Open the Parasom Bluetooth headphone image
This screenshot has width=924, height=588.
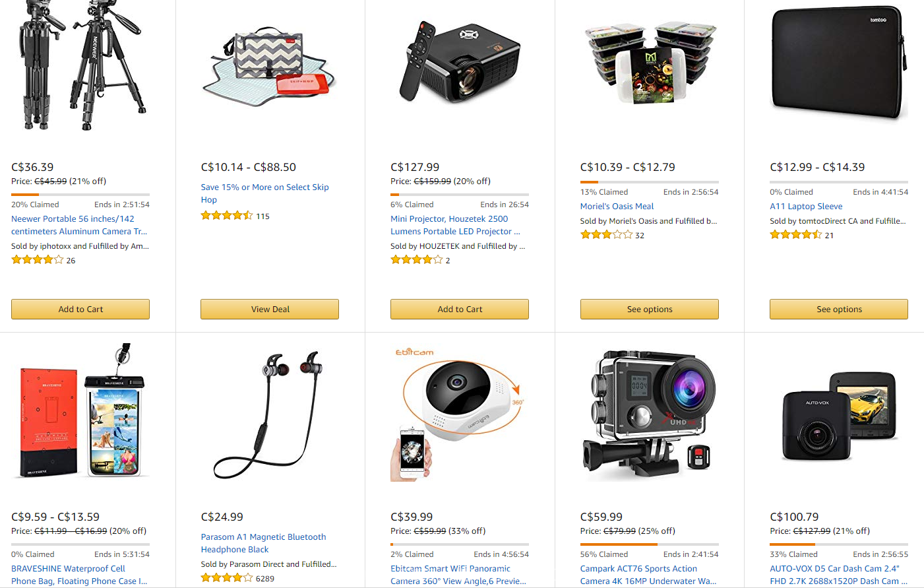click(x=269, y=414)
